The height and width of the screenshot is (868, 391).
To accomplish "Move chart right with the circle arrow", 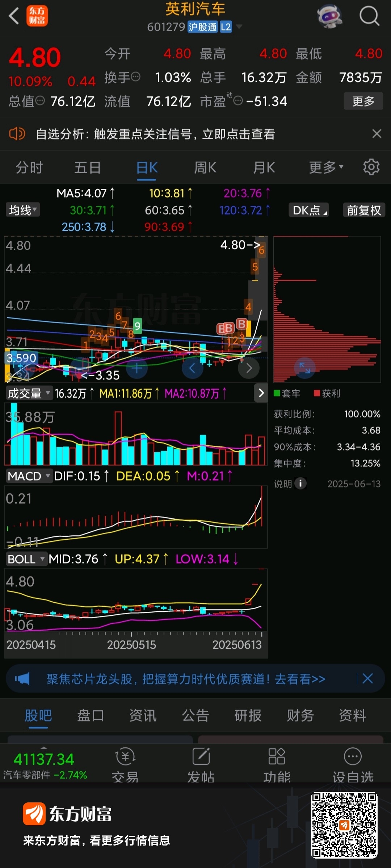I will point(249,368).
